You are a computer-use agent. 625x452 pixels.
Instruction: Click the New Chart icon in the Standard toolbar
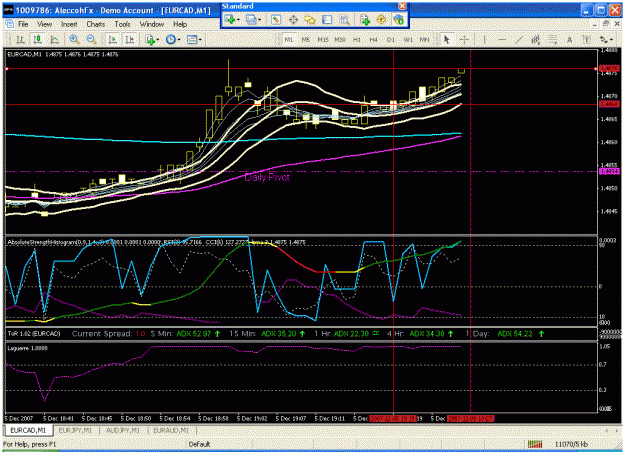[229, 19]
